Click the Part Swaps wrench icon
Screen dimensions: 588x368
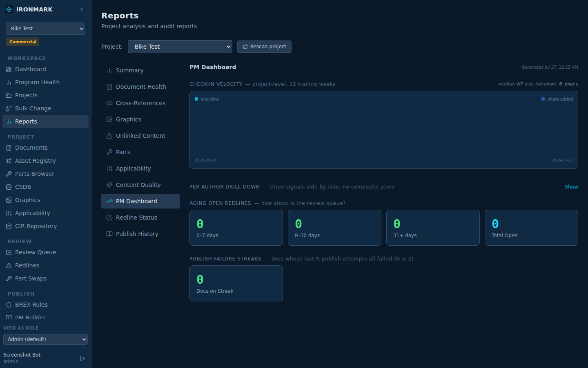tap(9, 279)
